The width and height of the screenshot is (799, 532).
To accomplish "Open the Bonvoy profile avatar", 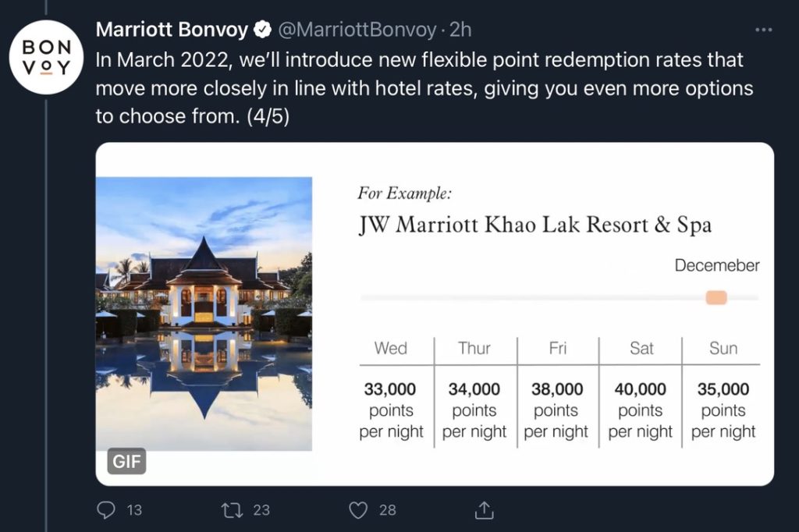I will 46,57.
